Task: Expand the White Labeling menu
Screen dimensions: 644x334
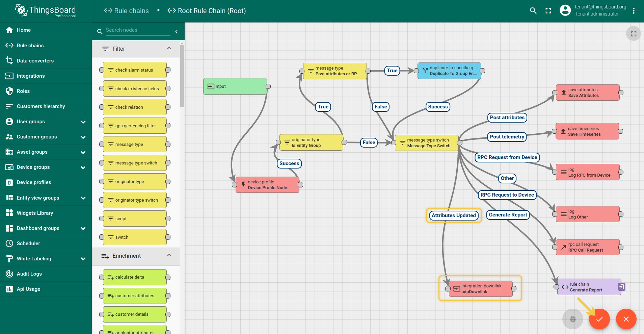Action: 83,259
